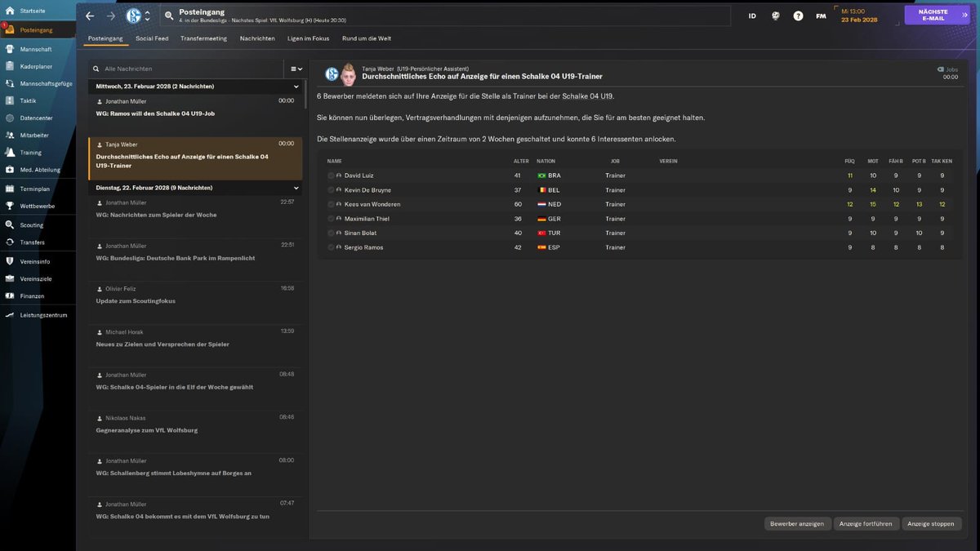Open the FM menu icon
The image size is (980, 551).
pos(821,16)
